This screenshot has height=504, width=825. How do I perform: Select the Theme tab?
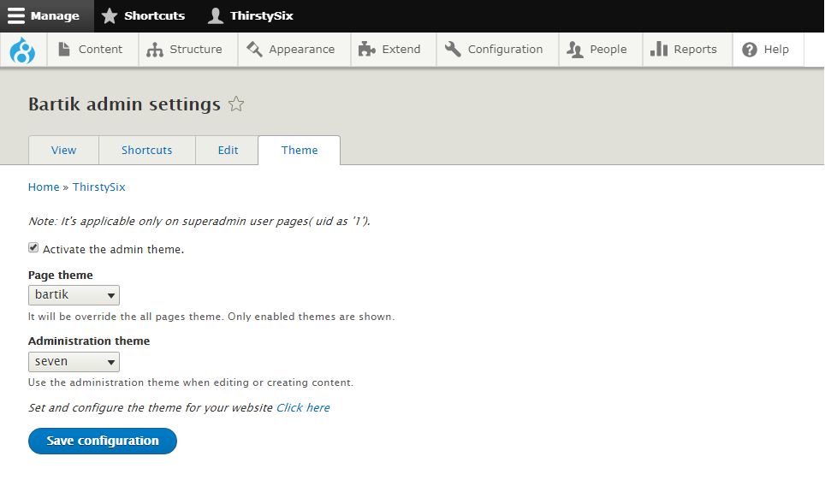[x=300, y=151]
